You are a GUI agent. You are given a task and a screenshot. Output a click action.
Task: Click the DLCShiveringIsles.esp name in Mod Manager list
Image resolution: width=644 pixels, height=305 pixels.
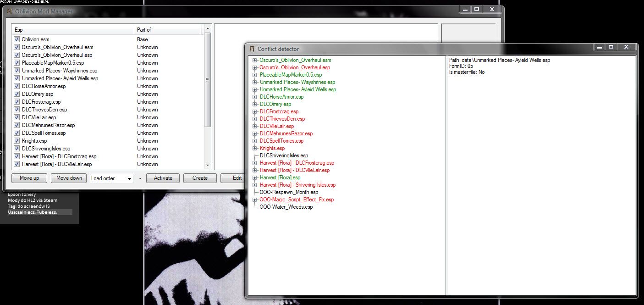(46, 149)
